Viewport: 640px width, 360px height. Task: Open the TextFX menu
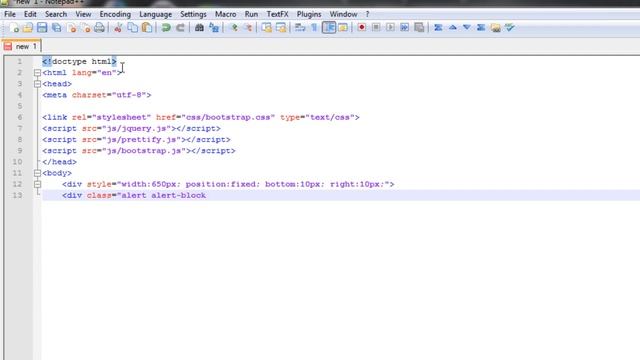278,14
